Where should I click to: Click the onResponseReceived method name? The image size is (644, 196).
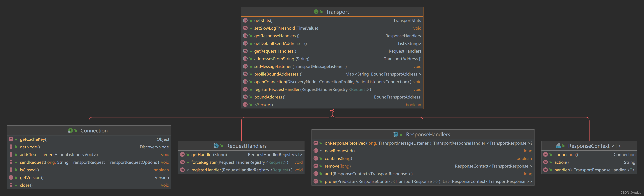(345, 143)
